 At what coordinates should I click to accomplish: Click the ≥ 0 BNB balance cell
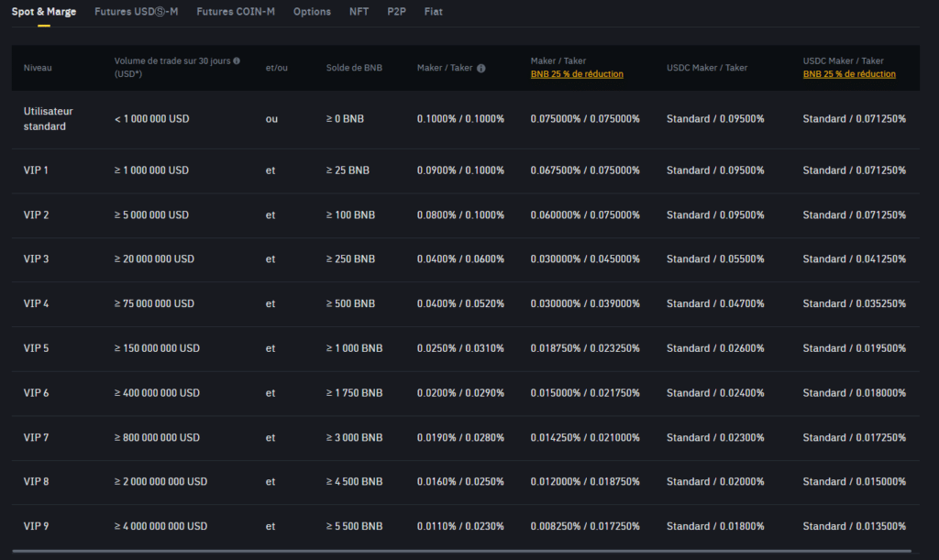click(345, 118)
